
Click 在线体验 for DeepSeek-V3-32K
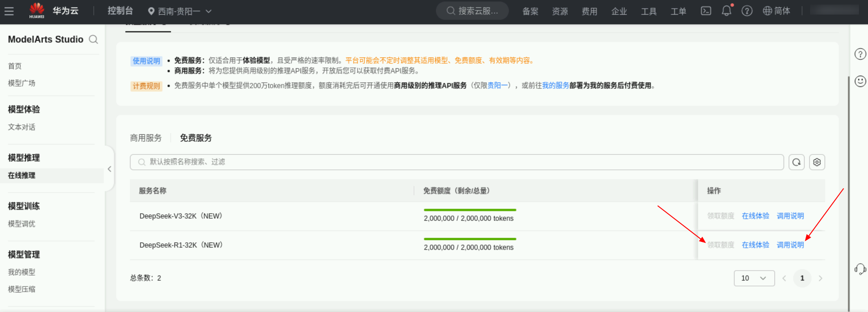pyautogui.click(x=755, y=216)
